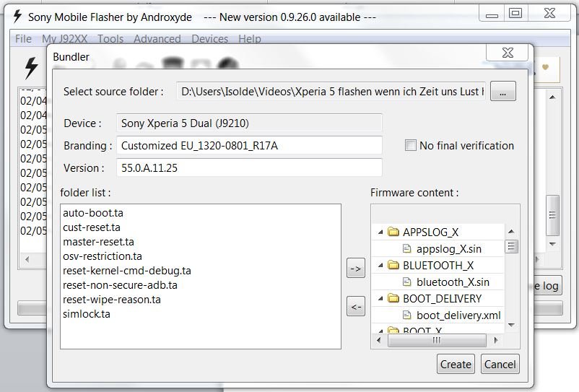
Task: Click the lightning flash icon in main toolbar
Action: tap(31, 68)
